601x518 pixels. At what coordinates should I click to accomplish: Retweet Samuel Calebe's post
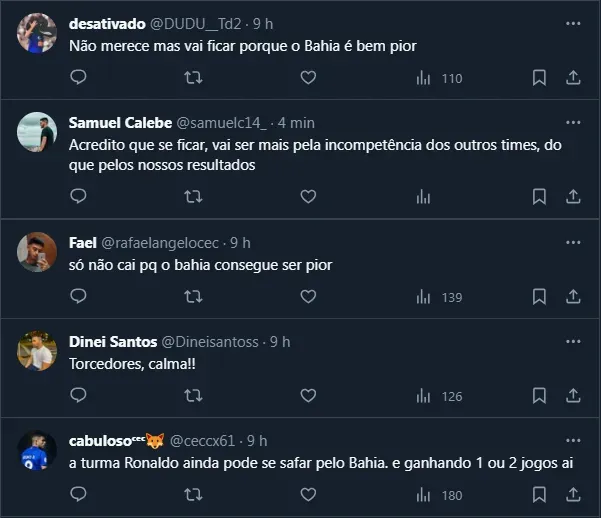tap(193, 196)
